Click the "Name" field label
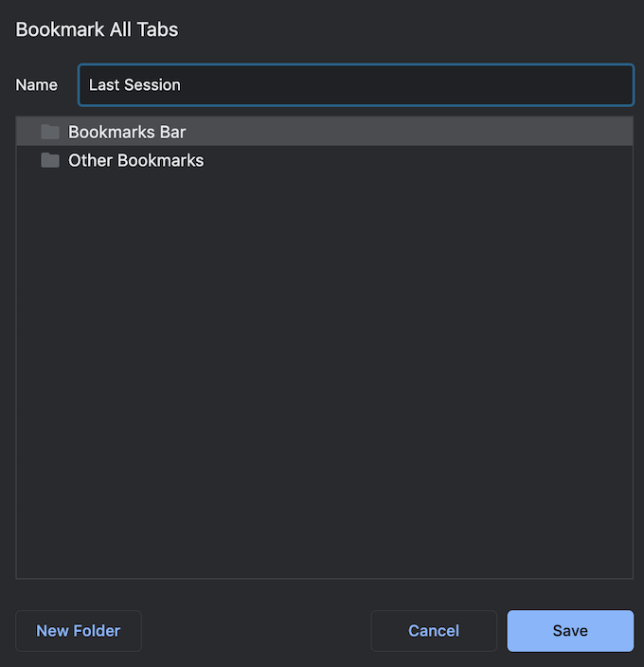 [37, 84]
